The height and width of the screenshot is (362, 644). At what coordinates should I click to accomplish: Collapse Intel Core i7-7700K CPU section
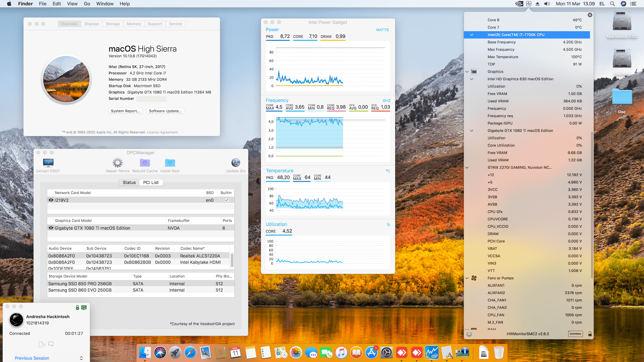(471, 35)
